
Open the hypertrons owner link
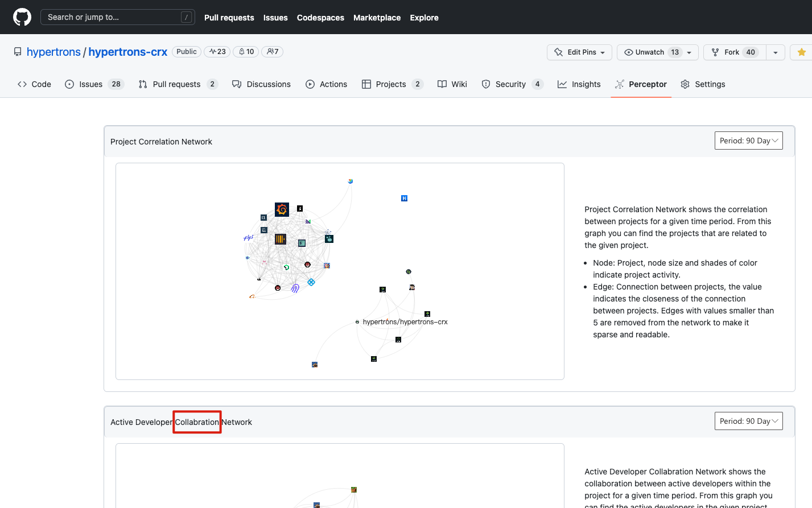click(53, 52)
